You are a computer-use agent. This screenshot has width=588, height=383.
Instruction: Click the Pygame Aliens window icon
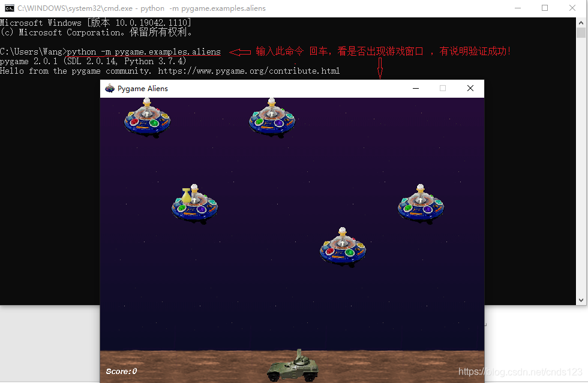[110, 88]
